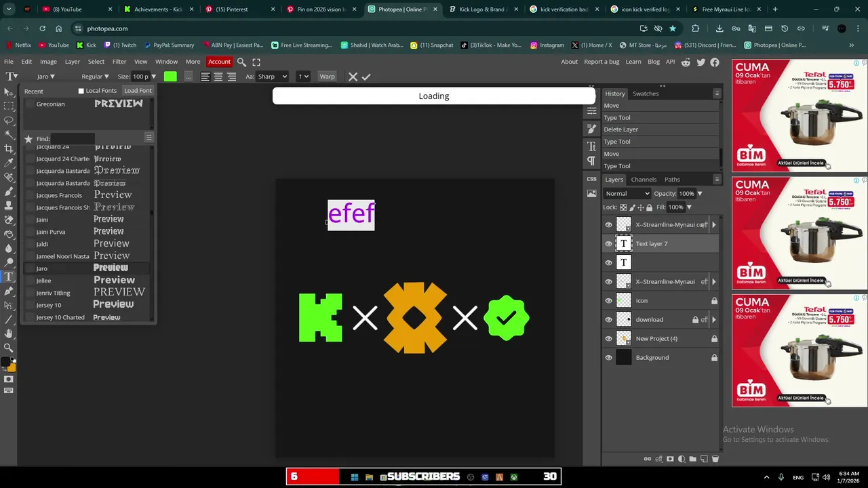Select the Eyedropper tool

9,163
